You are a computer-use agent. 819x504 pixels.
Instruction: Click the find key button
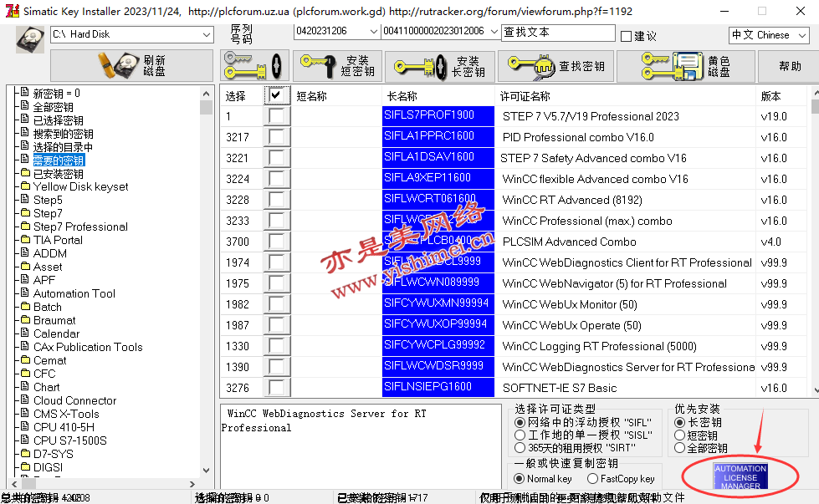pyautogui.click(x=556, y=66)
